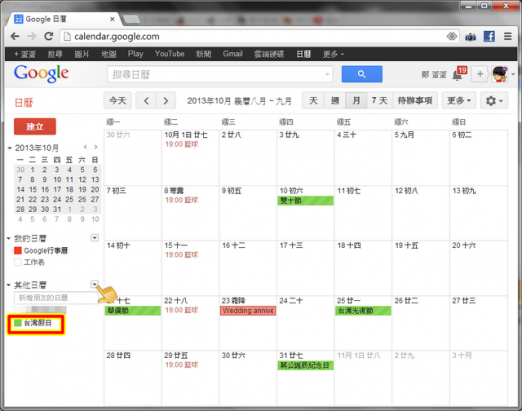Image resolution: width=522 pixels, height=411 pixels.
Task: Open the 我的日曆 dropdown arrow box
Action: (x=95, y=238)
